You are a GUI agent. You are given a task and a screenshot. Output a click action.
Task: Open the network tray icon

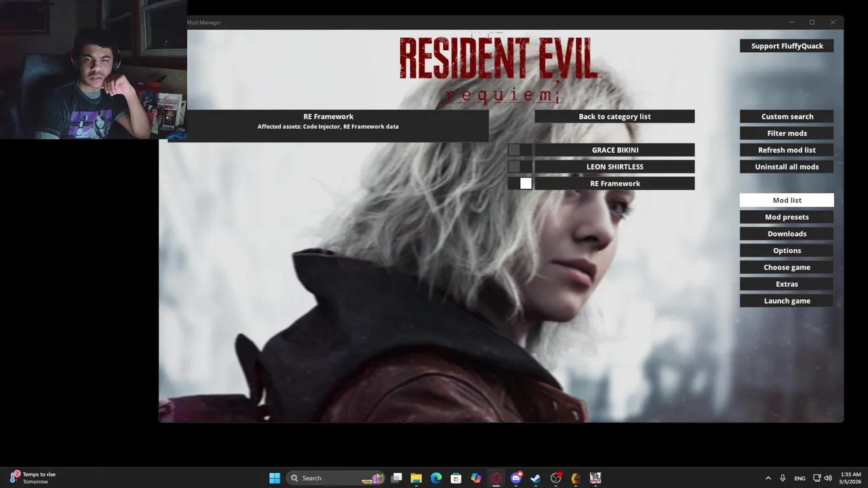817,478
